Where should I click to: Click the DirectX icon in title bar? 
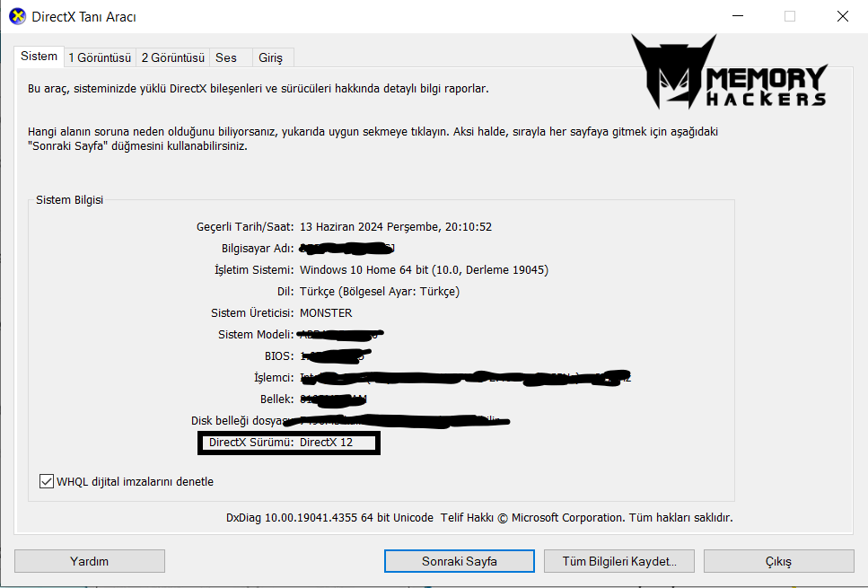[x=17, y=17]
